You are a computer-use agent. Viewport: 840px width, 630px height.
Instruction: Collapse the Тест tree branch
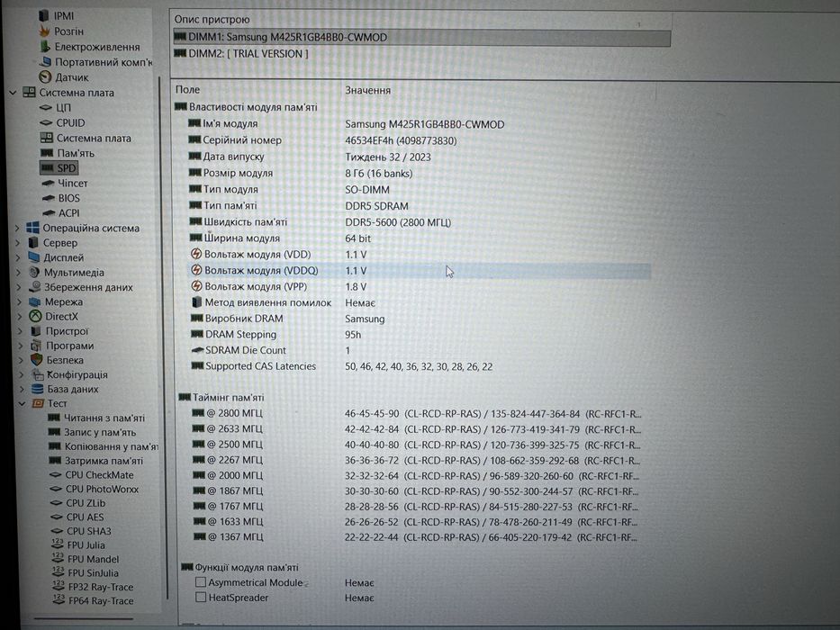22,403
